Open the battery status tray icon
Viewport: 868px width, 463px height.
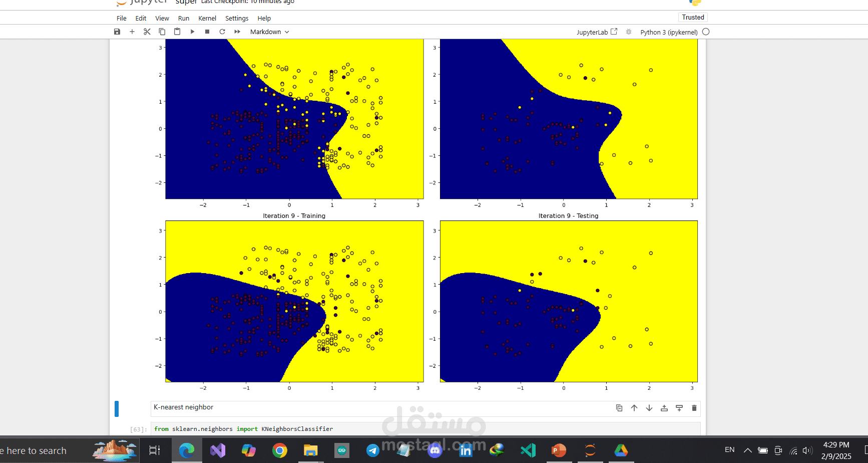[x=763, y=450]
